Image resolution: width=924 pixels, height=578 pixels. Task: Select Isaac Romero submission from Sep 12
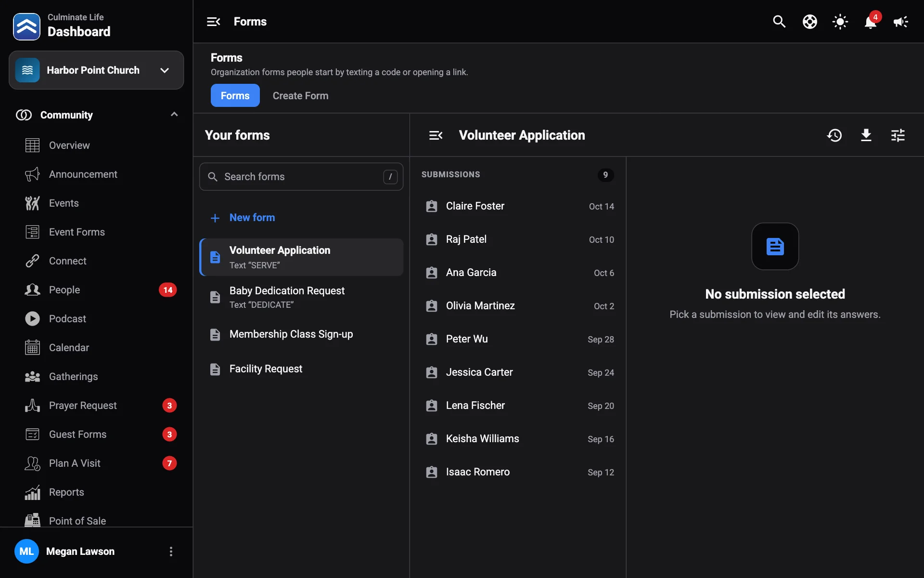(518, 472)
